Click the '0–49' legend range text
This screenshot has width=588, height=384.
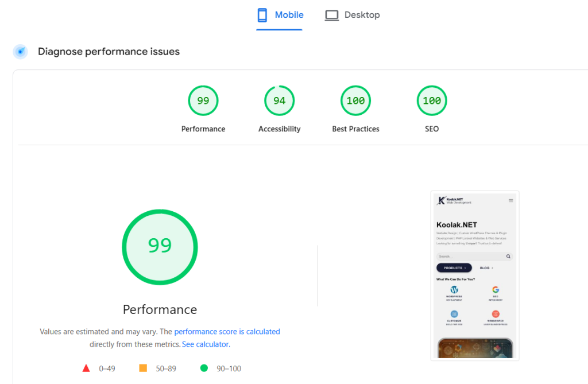pyautogui.click(x=107, y=369)
